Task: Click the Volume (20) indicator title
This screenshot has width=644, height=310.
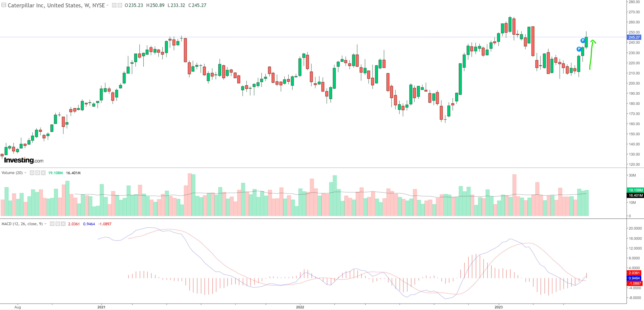Action: tap(12, 173)
